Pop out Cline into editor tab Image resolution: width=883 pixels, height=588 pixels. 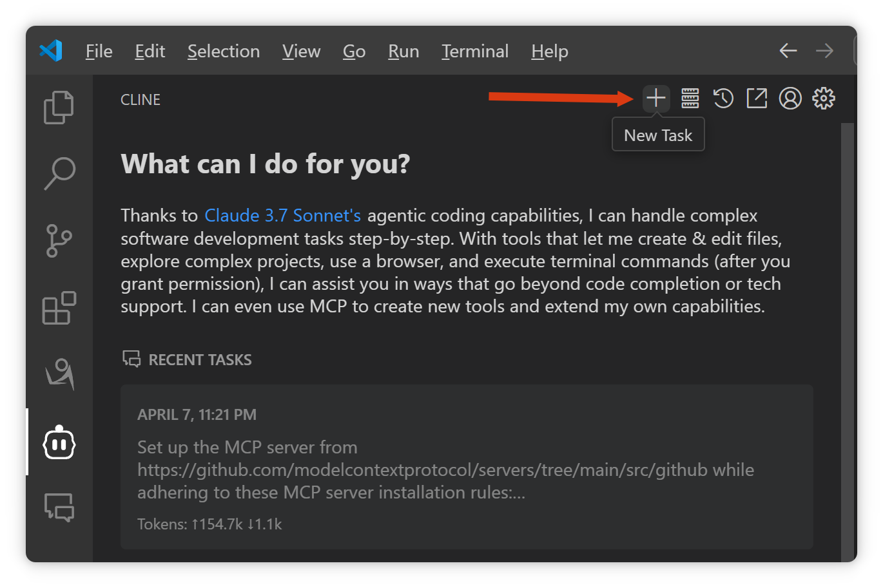757,99
